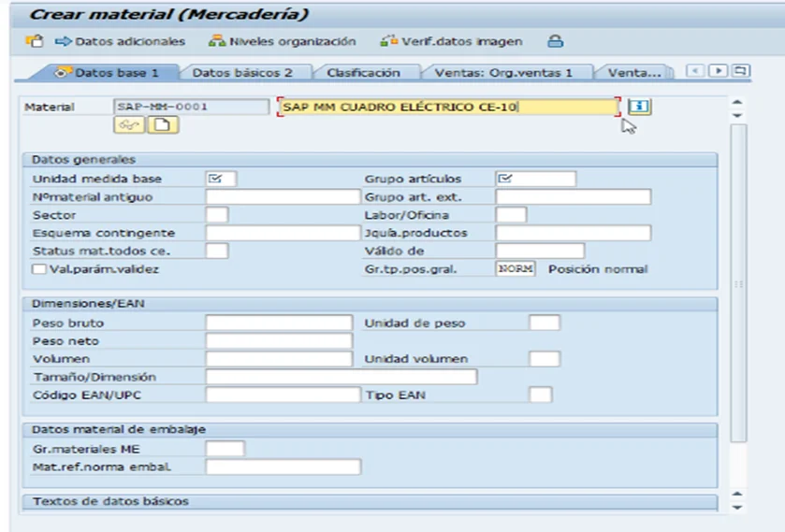Click bottom-most scroll-down arrow
Screen dimensions: 785x532
point(737,507)
